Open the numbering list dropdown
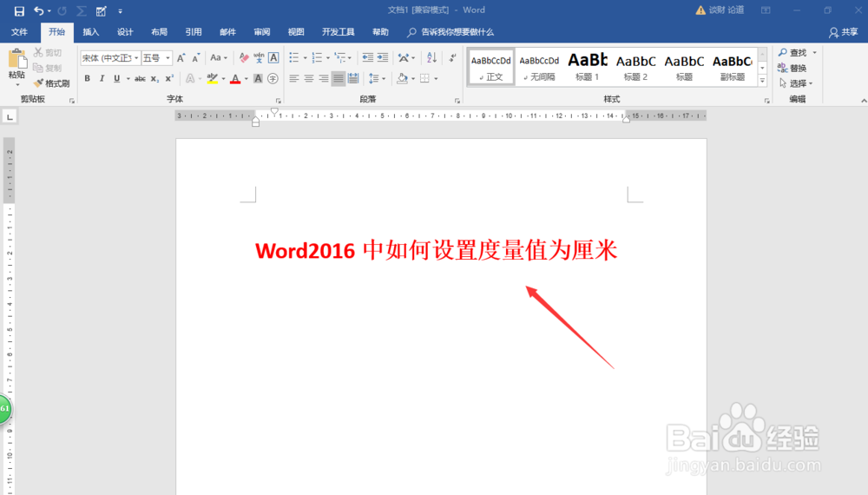 click(328, 57)
